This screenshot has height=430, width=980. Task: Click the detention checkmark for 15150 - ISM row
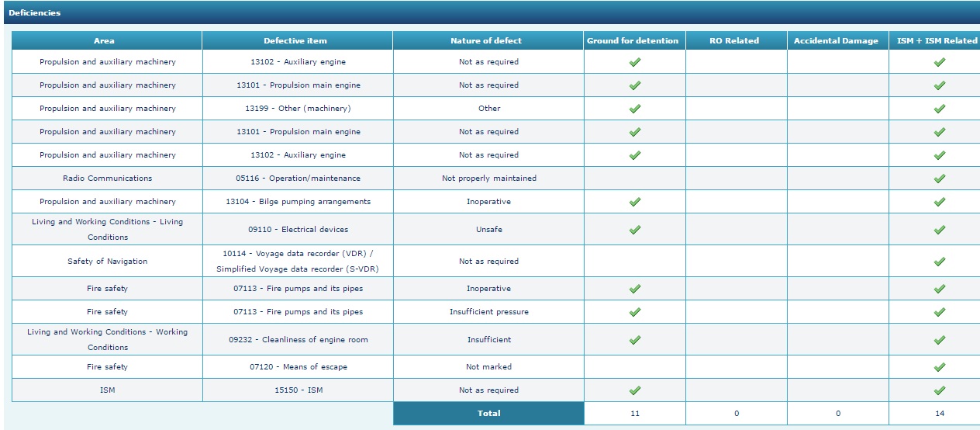[635, 390]
